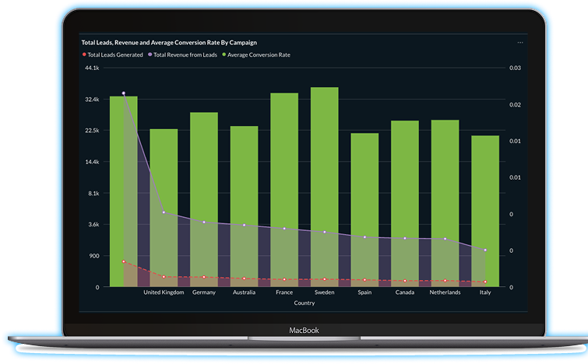Select the purple revenue marker above France

(x=284, y=229)
